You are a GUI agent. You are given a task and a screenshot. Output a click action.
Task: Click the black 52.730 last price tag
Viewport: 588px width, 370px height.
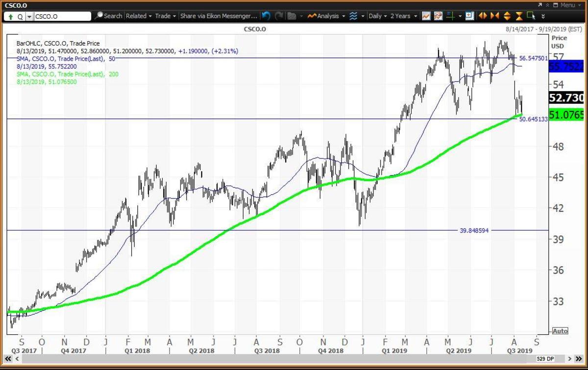(566, 98)
